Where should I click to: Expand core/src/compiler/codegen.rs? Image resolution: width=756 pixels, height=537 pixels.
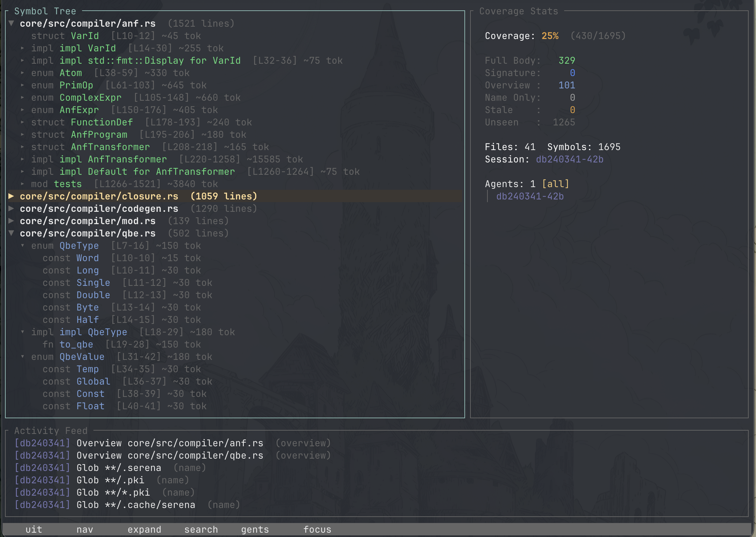11,208
